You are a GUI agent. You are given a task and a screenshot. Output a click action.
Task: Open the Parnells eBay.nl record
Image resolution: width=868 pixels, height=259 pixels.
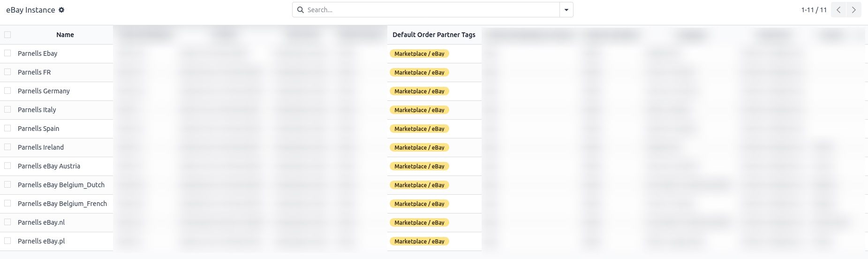coord(41,222)
